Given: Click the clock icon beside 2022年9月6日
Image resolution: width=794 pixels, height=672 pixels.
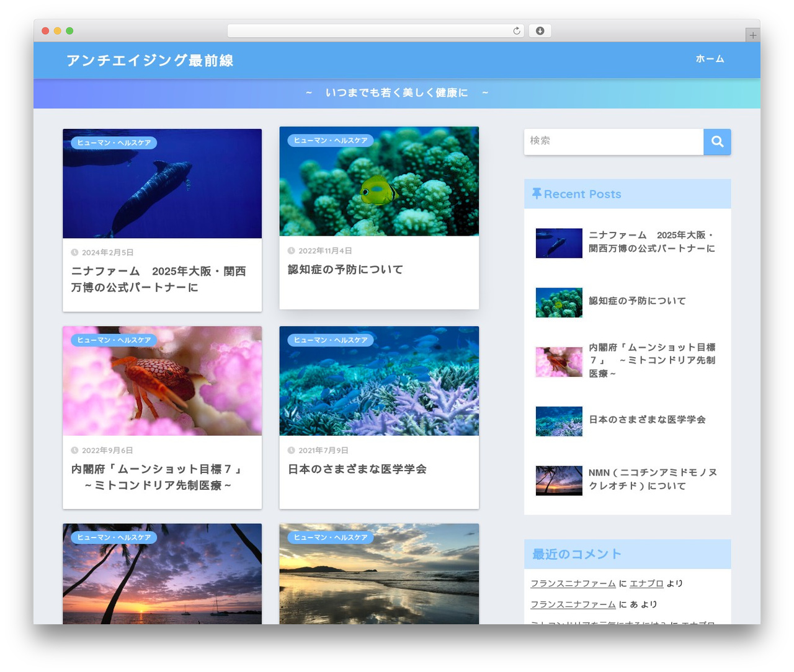Looking at the screenshot, I should pyautogui.click(x=74, y=450).
